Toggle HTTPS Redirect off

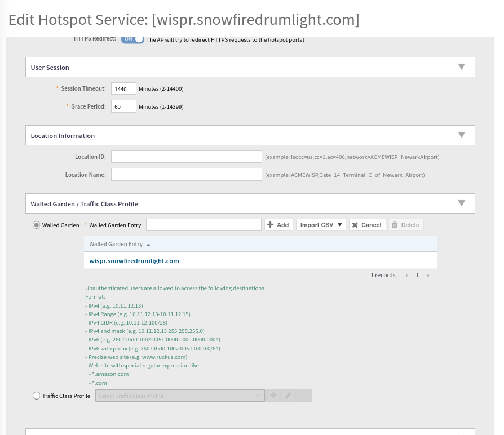pyautogui.click(x=132, y=39)
